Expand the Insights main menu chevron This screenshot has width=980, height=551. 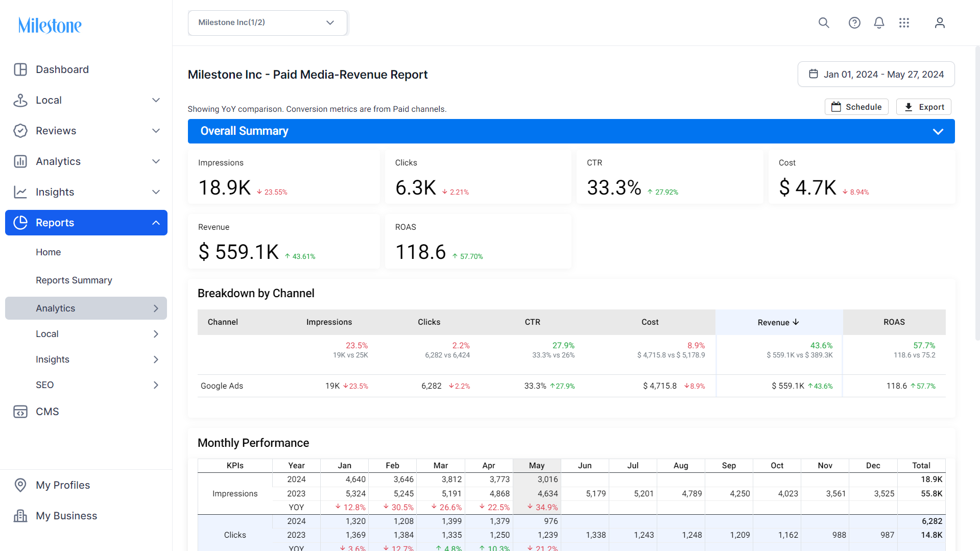[156, 192]
